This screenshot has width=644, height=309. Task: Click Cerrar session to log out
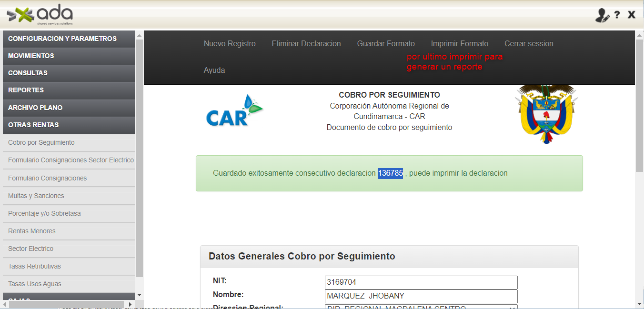point(529,43)
